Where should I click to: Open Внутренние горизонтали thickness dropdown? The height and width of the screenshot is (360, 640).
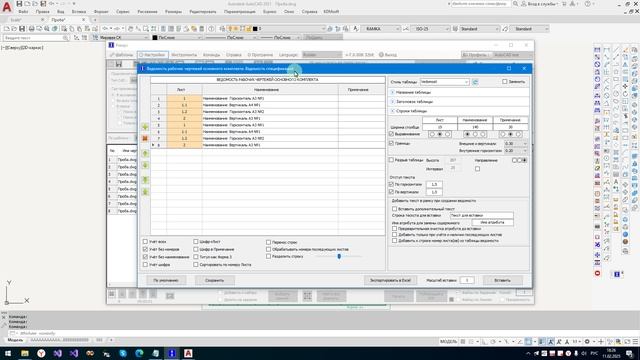[516, 151]
